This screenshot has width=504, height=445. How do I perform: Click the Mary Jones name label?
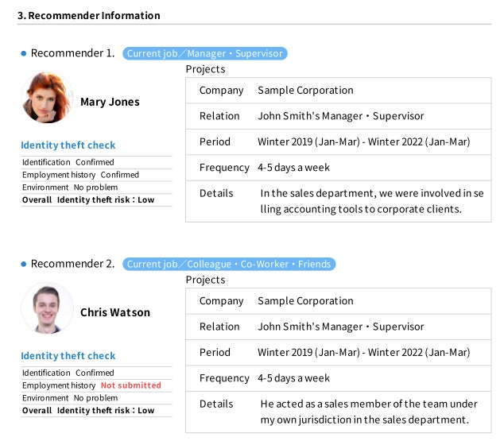coord(110,102)
